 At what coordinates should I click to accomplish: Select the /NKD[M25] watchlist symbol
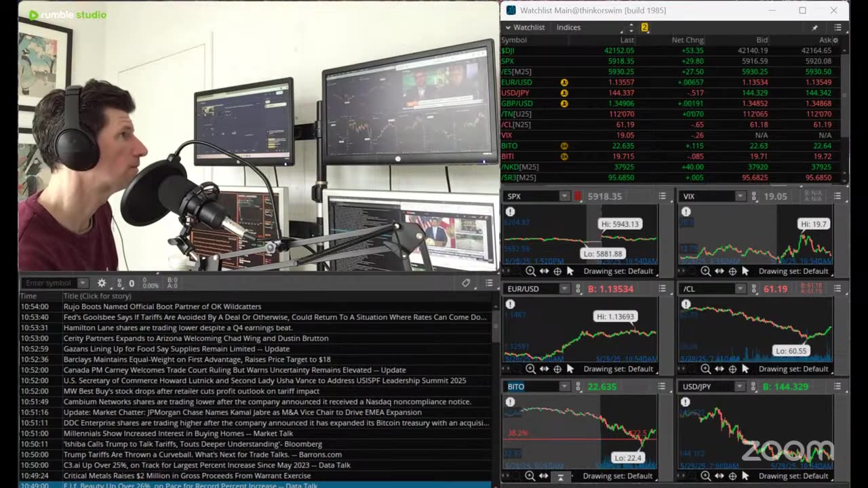pyautogui.click(x=520, y=167)
